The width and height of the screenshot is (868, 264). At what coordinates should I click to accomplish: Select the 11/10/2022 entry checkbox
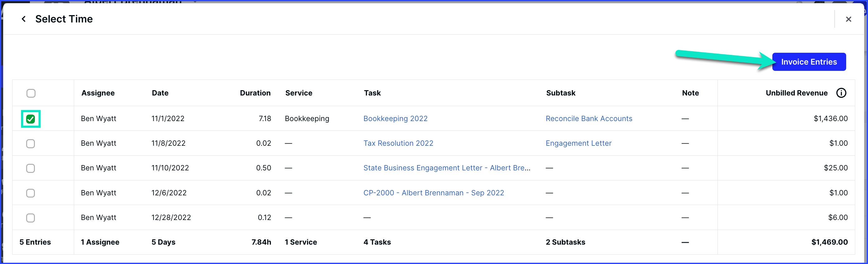[31, 168]
